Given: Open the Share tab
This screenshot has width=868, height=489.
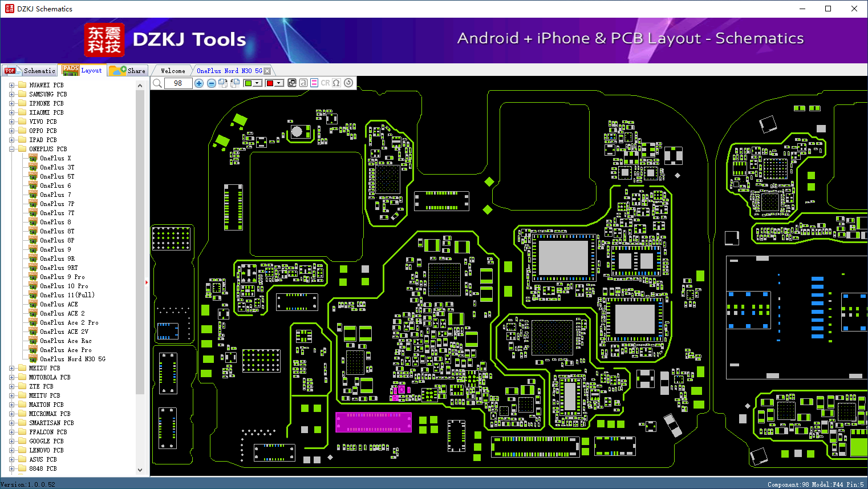Looking at the screenshot, I should 128,71.
